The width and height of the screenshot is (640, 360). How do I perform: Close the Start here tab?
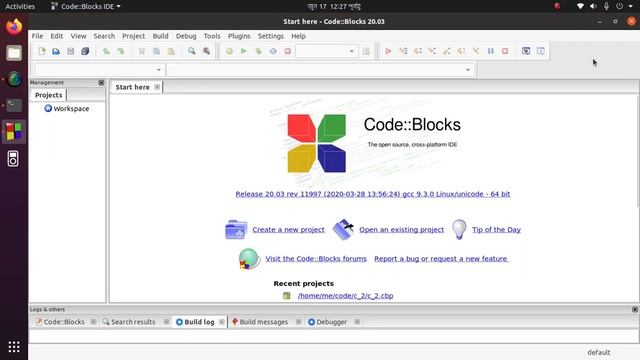157,87
